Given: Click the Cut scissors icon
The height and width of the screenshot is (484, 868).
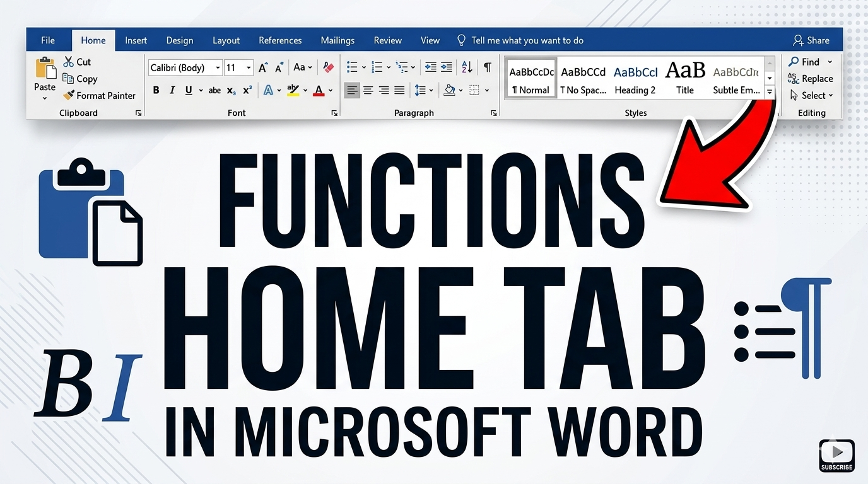Looking at the screenshot, I should point(69,62).
